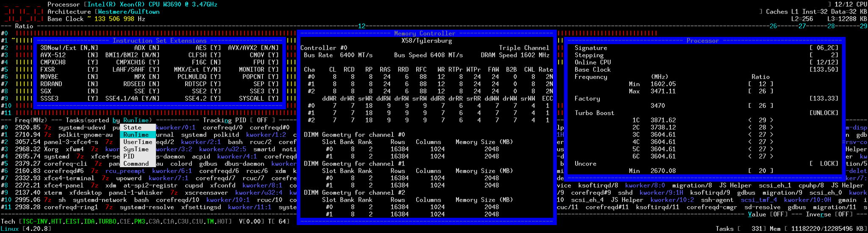Pick Command in the sort popup
868x233 pixels.
138,163
